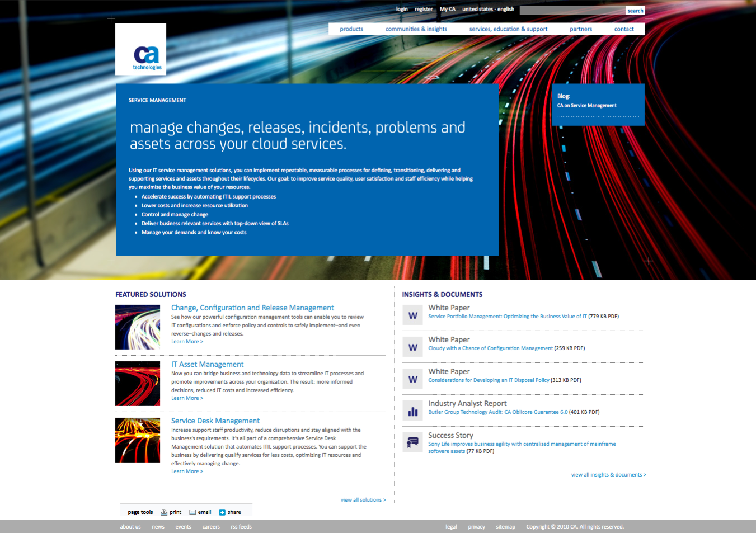Open the My CA link
The width and height of the screenshot is (756, 533).
pos(448,9)
